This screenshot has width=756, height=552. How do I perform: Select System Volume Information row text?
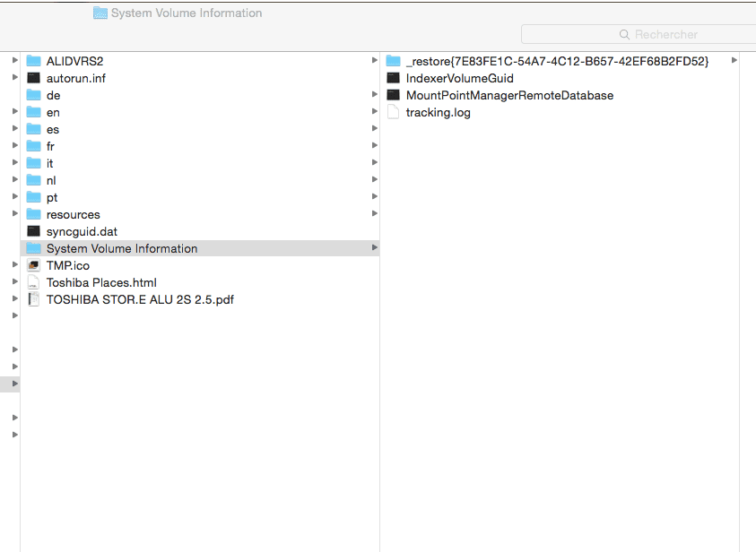click(x=122, y=248)
